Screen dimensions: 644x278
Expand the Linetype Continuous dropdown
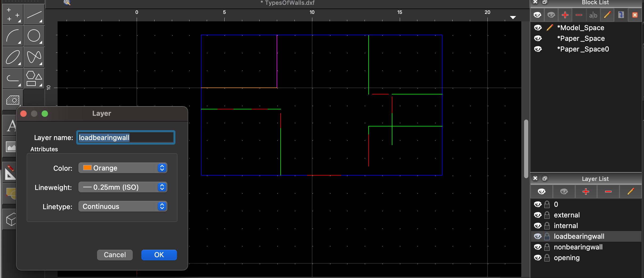coord(123,206)
